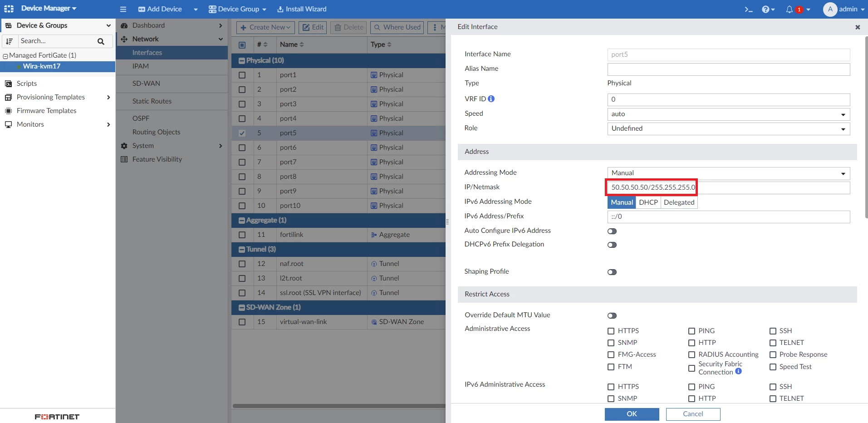The image size is (868, 423).
Task: Toggle Shaping Profile switch
Action: [612, 272]
